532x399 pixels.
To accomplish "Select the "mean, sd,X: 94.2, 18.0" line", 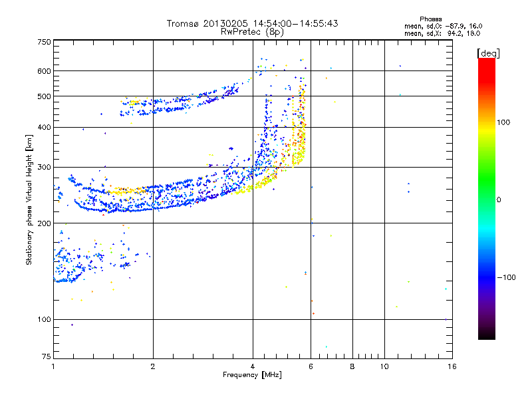I will pos(442,33).
